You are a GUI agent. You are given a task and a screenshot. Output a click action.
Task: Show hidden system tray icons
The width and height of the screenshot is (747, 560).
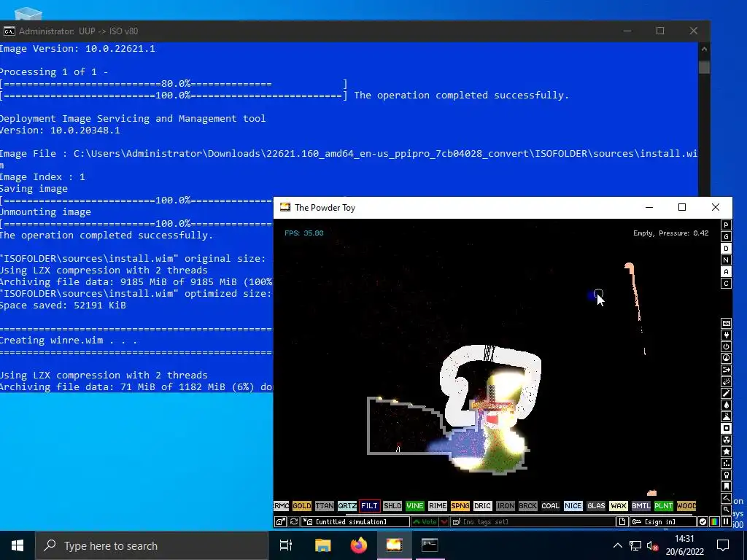click(x=617, y=545)
